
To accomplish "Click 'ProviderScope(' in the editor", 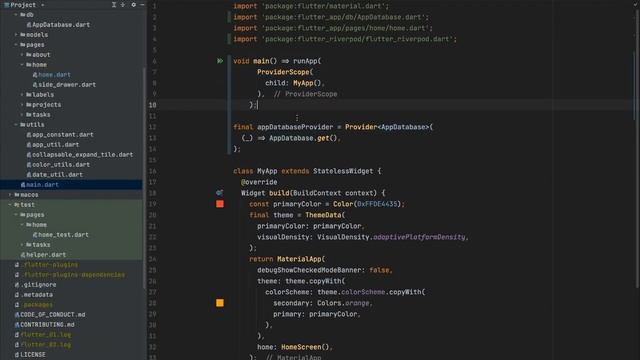I will click(285, 72).
